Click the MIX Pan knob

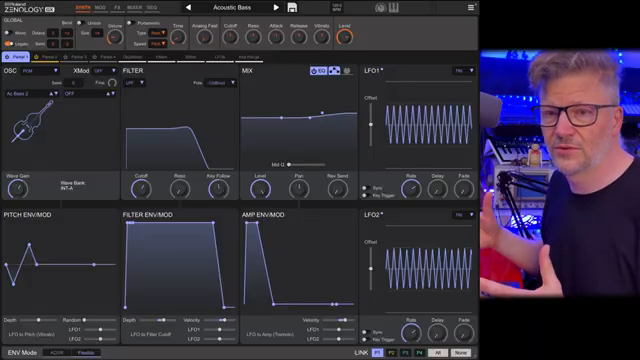(x=299, y=189)
